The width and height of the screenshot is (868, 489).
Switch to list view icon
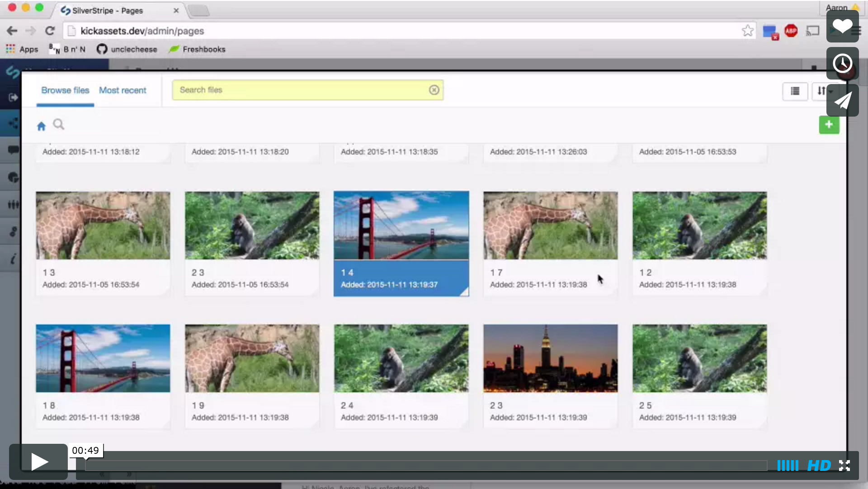(x=795, y=91)
